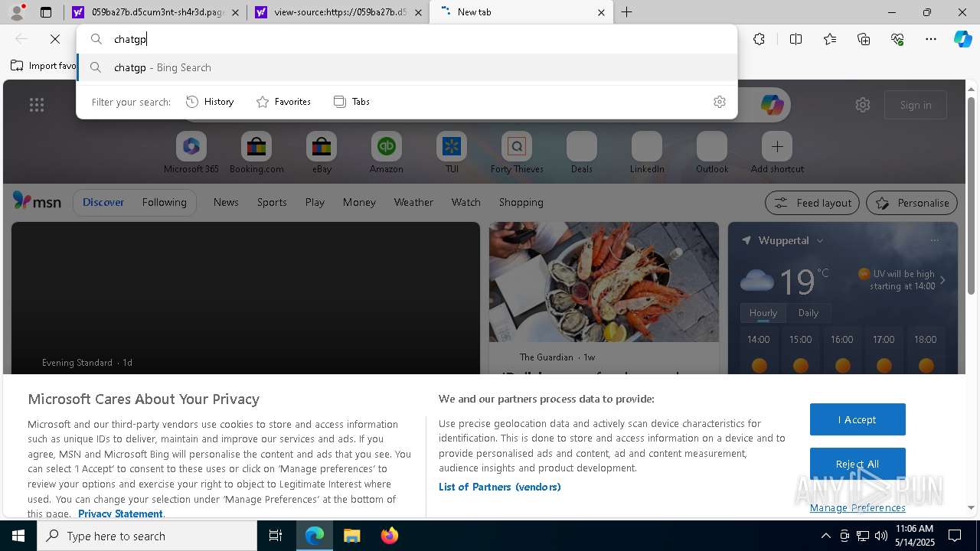Screen dimensions: 980x551
Task: Open the apps grid launcher icon
Action: [37, 105]
